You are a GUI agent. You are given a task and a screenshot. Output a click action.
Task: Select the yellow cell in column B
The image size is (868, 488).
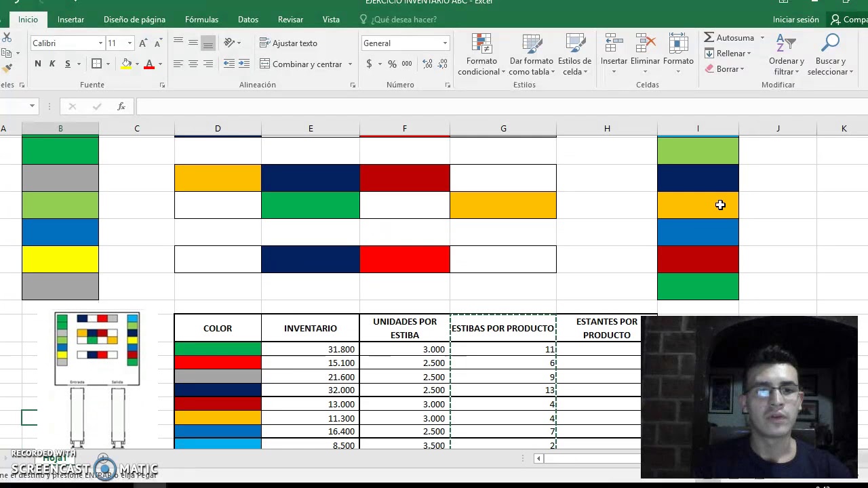tap(60, 259)
